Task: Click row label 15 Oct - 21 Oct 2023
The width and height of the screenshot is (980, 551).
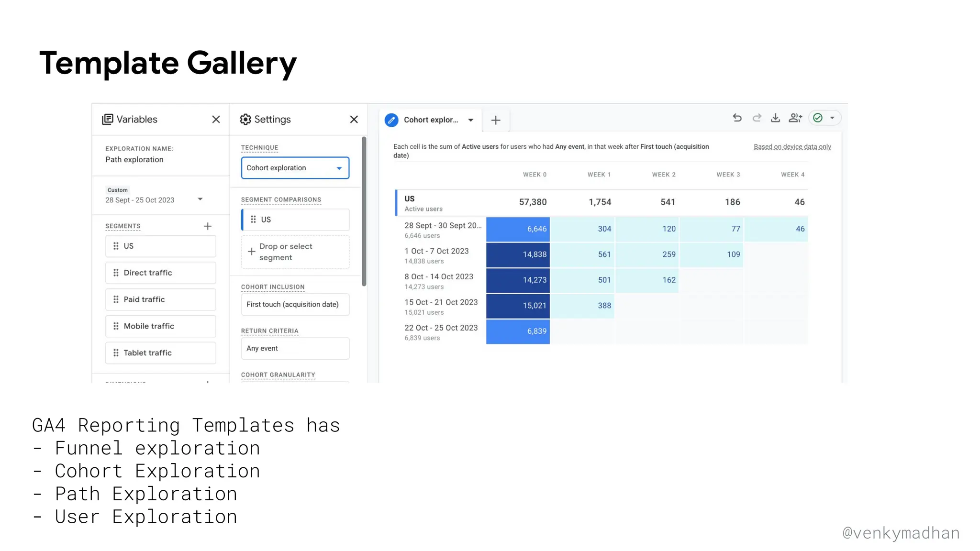Action: [441, 302]
